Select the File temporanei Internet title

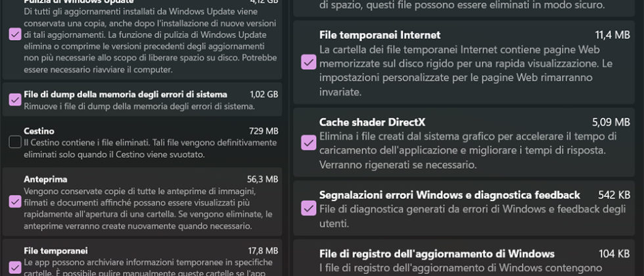pos(380,35)
